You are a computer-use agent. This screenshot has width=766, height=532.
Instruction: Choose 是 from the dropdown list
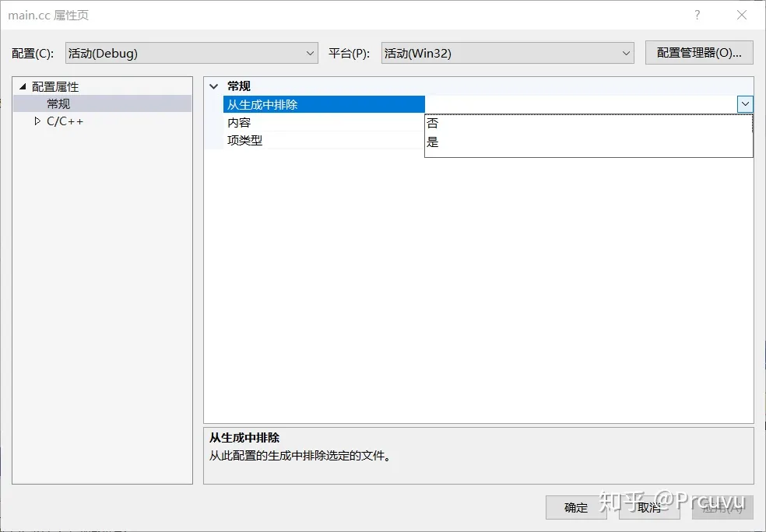[433, 142]
